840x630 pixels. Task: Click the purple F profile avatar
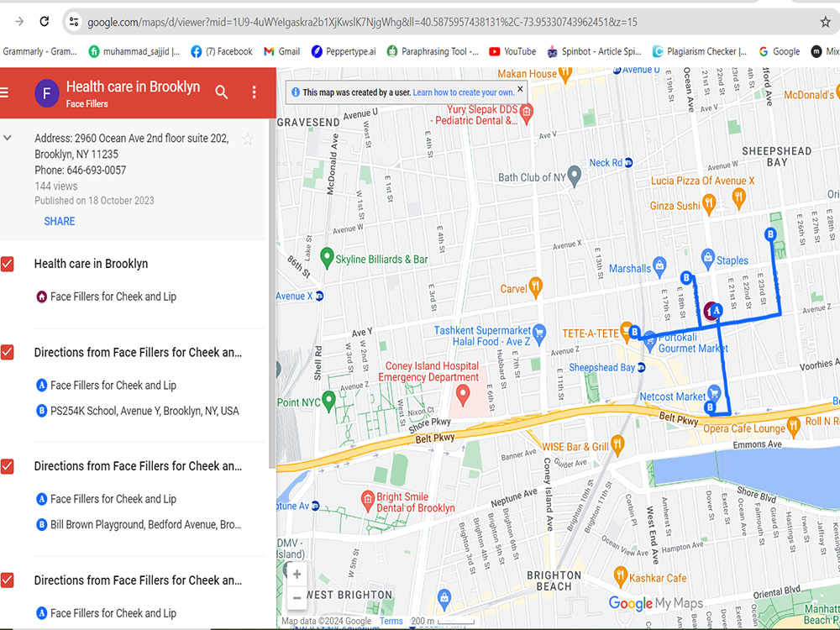click(46, 92)
